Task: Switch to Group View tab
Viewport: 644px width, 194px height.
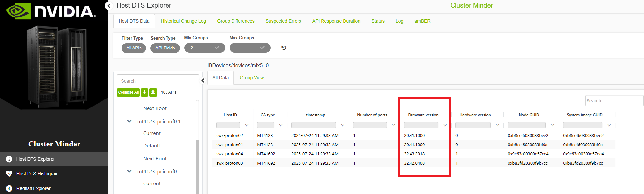Action: click(252, 78)
